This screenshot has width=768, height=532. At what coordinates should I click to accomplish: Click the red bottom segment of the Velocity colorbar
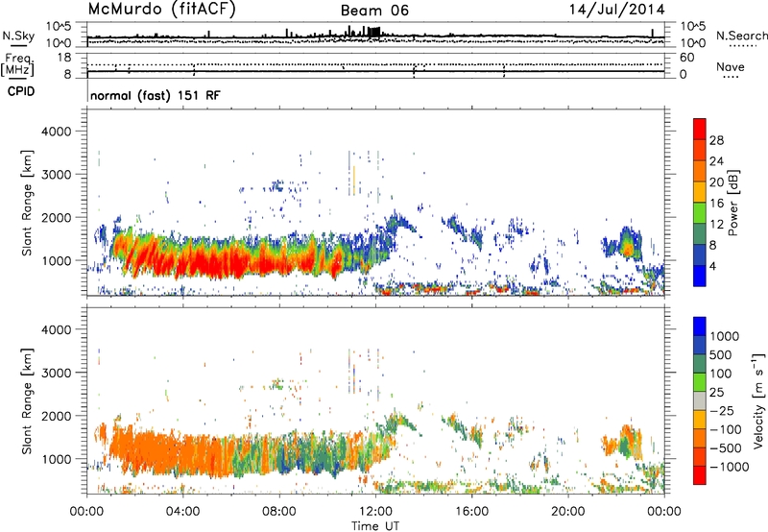coord(700,475)
